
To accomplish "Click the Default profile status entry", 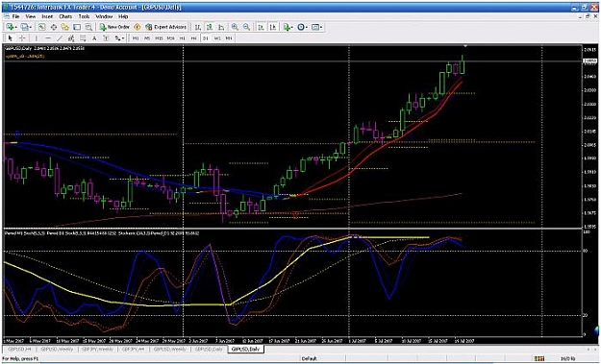I will [309, 359].
